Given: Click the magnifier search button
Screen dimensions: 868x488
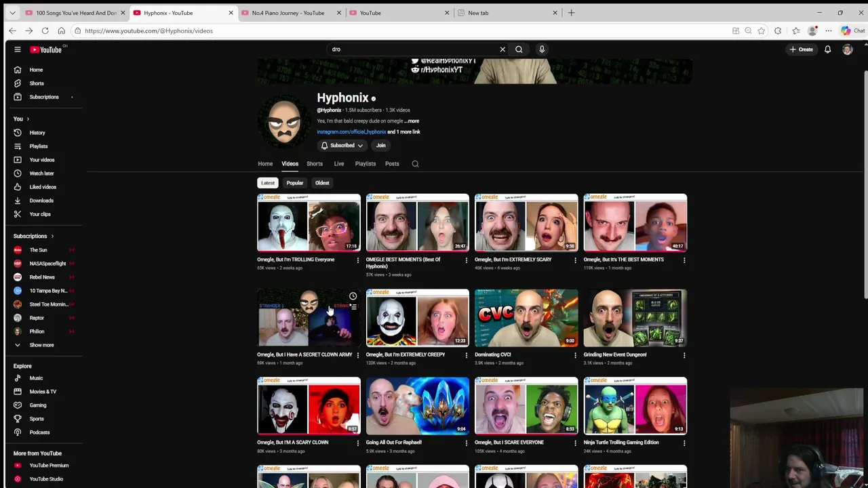Looking at the screenshot, I should (x=519, y=49).
